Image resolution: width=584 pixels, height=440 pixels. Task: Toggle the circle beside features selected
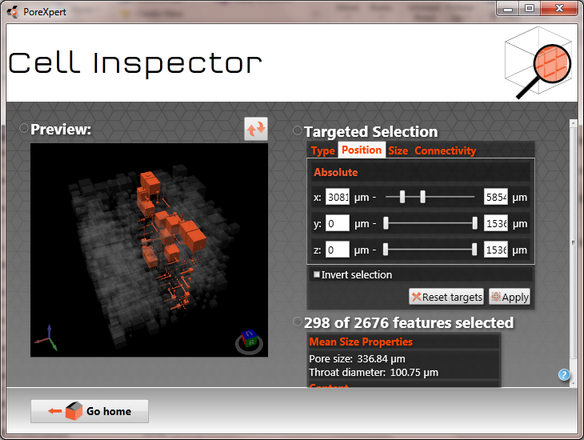click(297, 322)
